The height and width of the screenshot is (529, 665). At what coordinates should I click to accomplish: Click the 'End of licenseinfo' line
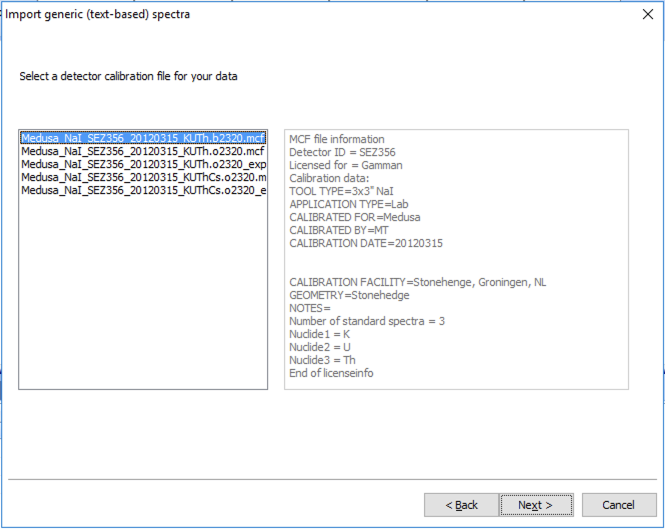331,373
